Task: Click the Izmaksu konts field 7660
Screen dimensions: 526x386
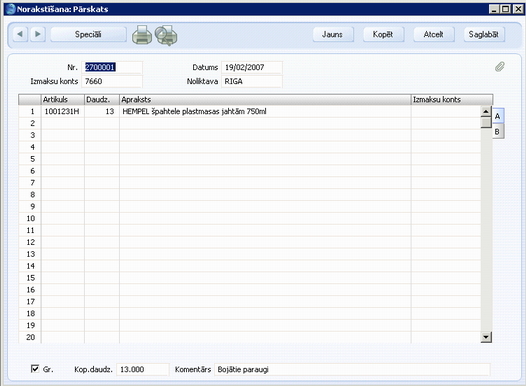Action: point(112,81)
